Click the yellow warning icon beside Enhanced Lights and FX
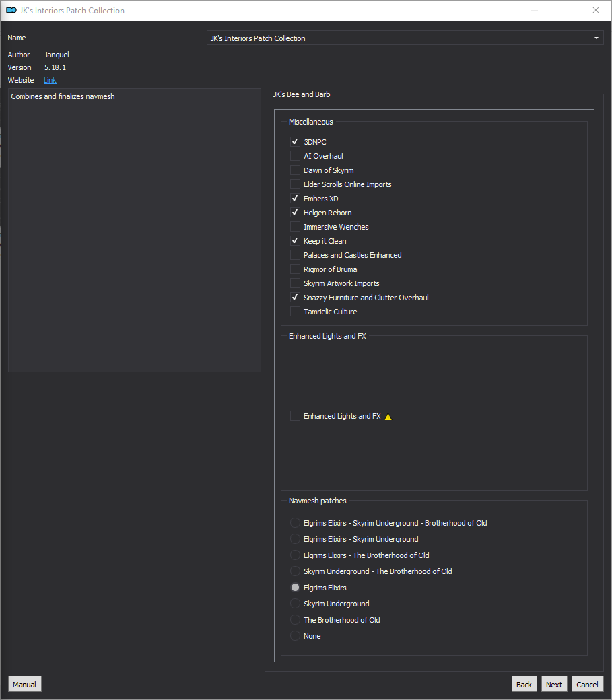The height and width of the screenshot is (700, 612). coord(388,417)
